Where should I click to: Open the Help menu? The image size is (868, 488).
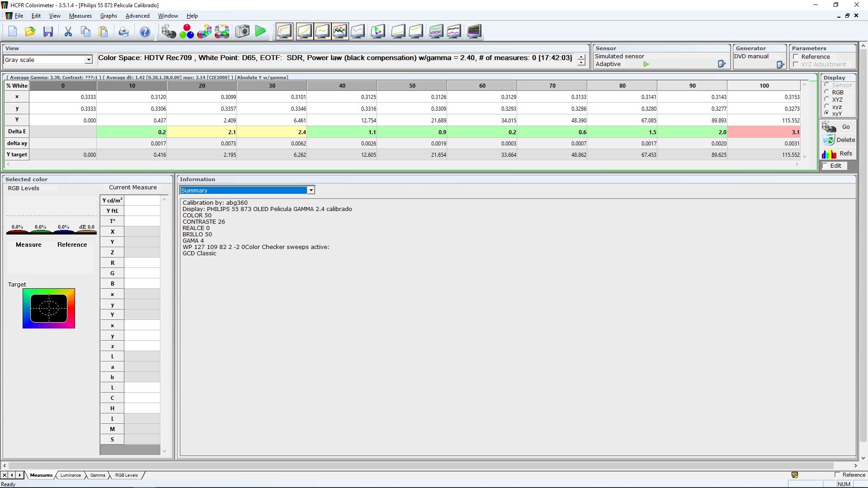192,16
